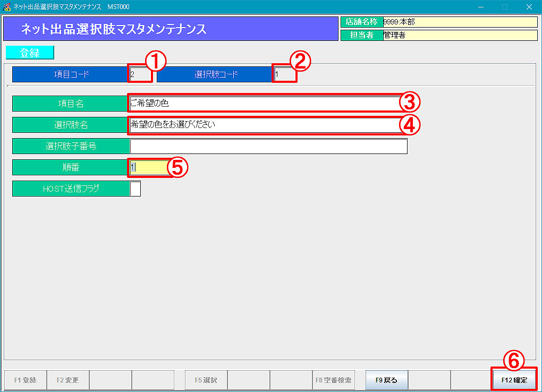542x392 pixels.
Task: Click the 項目名 green label
Action: pos(71,104)
